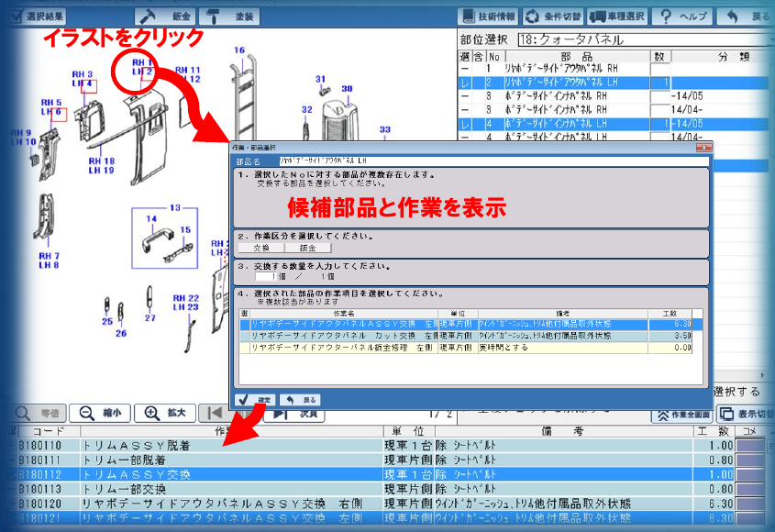The image size is (775, 532).
Task: Click the 拡大 zoom-in magnifier
Action: coord(164,413)
